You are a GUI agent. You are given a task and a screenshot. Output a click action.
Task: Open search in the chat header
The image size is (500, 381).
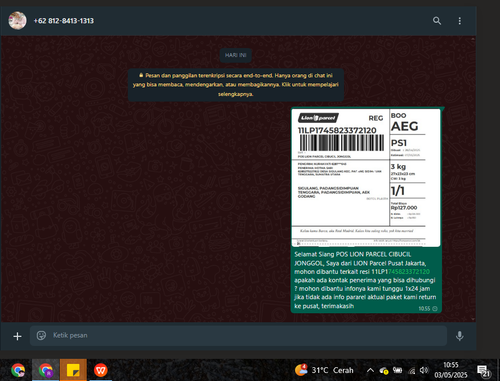click(437, 21)
